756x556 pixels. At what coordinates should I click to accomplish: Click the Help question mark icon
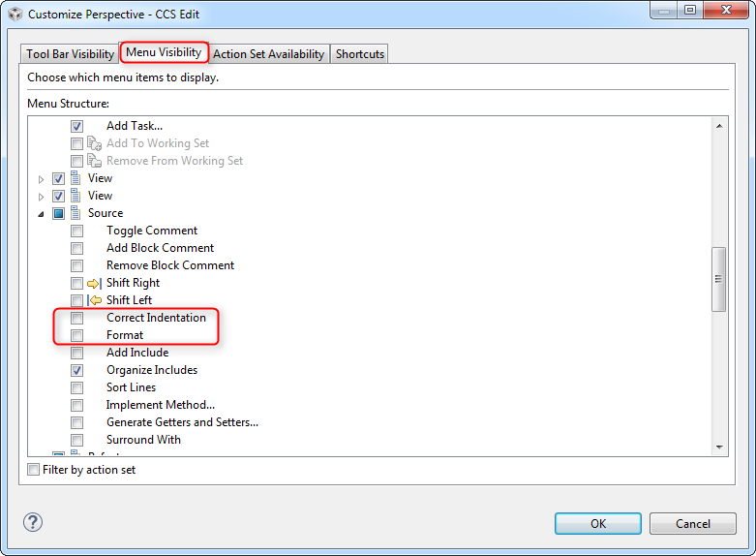pyautogui.click(x=33, y=522)
